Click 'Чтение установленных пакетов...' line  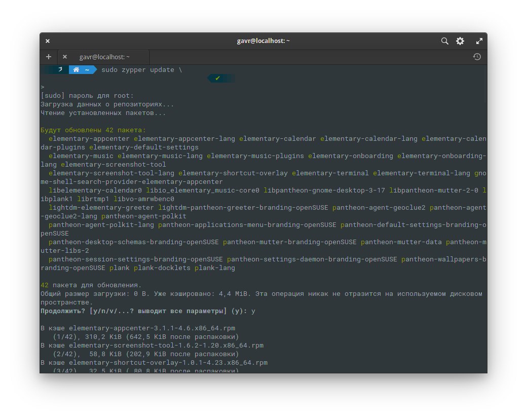[x=103, y=113]
